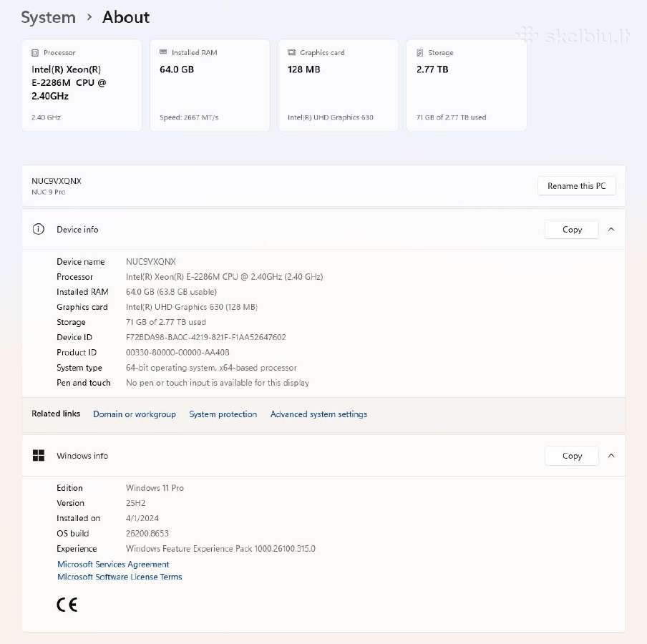Click the Graphics card icon
Image resolution: width=647 pixels, height=644 pixels.
[x=292, y=52]
